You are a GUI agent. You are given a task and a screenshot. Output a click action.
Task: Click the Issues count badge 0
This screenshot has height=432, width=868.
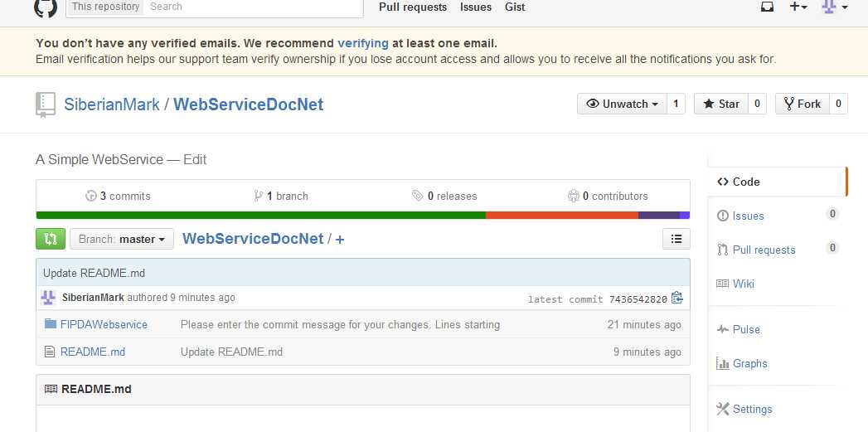click(x=832, y=214)
